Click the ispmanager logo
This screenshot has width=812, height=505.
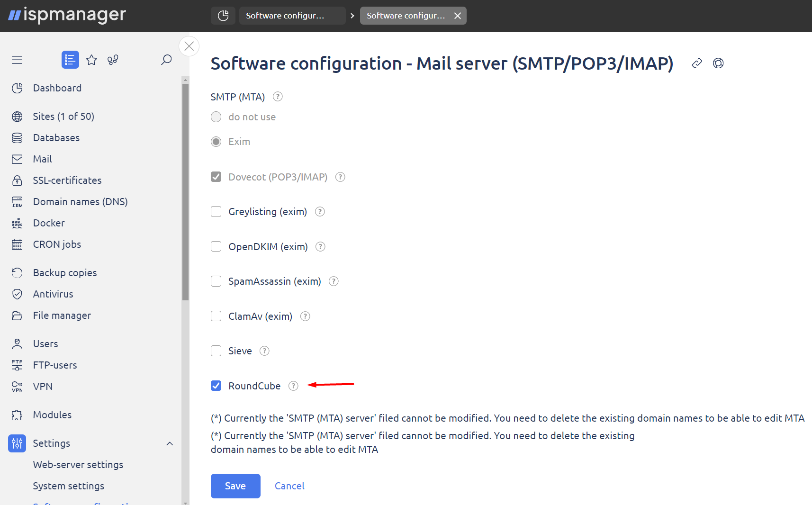click(x=67, y=15)
